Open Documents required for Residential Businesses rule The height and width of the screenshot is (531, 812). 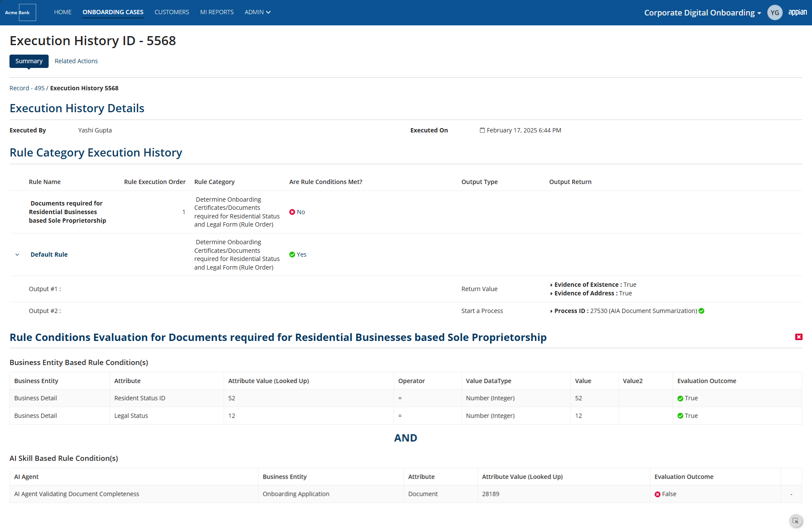coord(68,212)
